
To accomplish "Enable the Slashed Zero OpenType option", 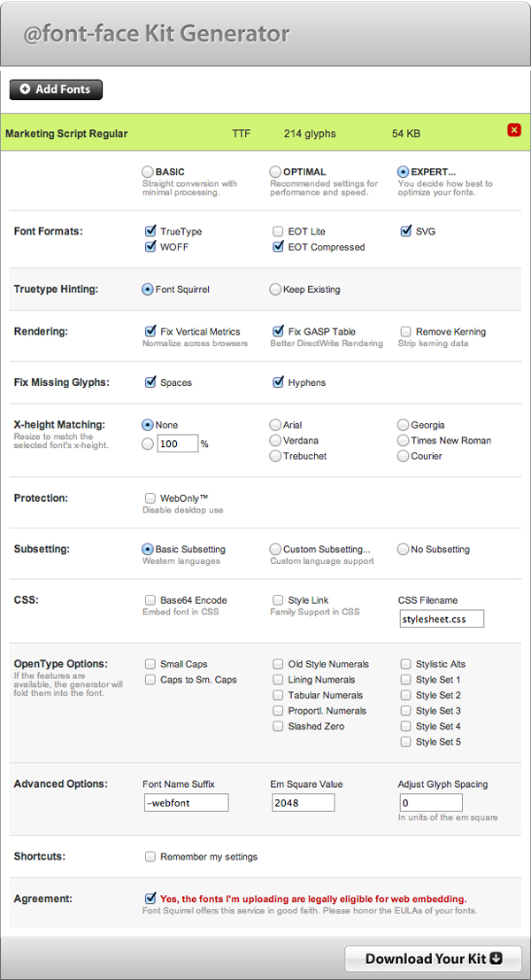I will [279, 726].
